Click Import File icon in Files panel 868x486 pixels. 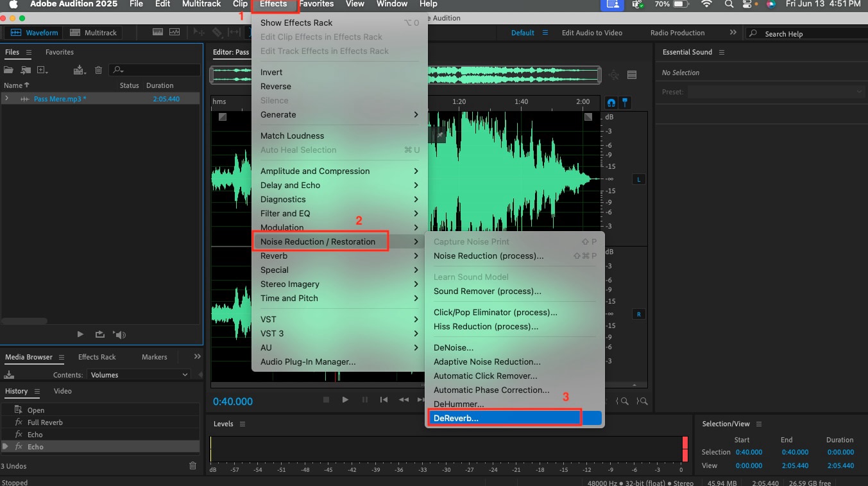(x=26, y=70)
